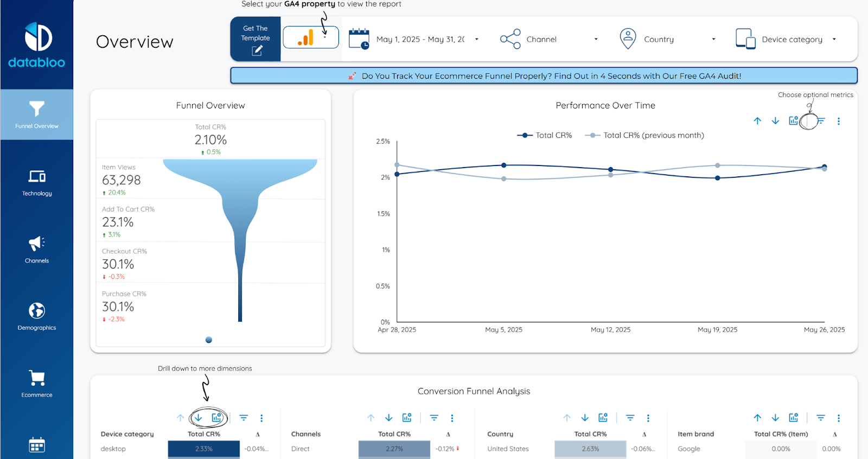The height and width of the screenshot is (459, 868).
Task: Toggle Total CR% legend series
Action: pyautogui.click(x=545, y=135)
